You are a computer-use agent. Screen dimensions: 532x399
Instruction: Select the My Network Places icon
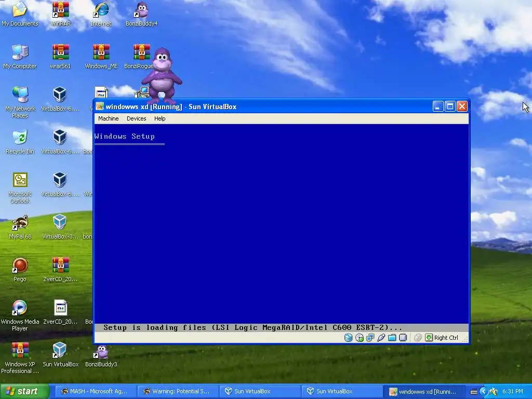point(20,102)
